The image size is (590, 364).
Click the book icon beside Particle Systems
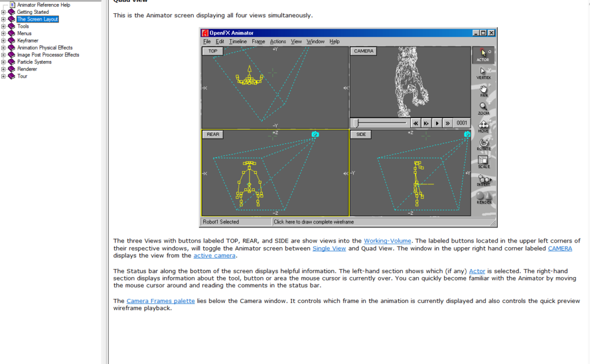pos(12,62)
